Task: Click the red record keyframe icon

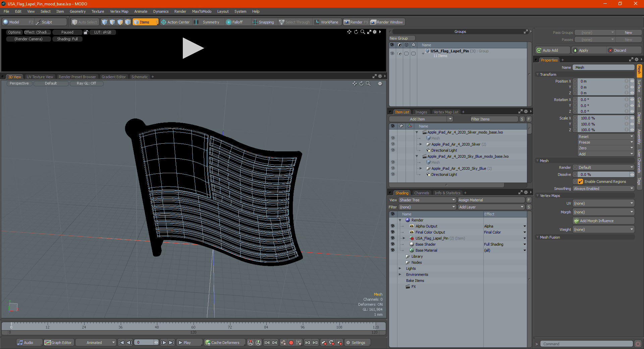Action: tap(291, 343)
